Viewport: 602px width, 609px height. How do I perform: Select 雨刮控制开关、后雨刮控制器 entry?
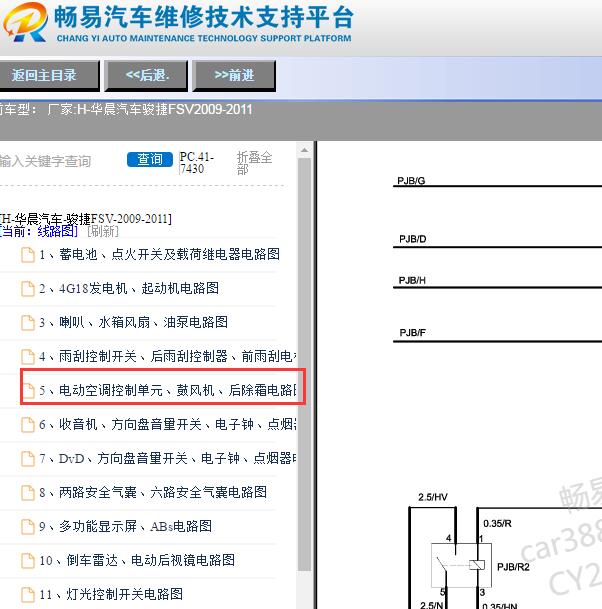tap(168, 356)
